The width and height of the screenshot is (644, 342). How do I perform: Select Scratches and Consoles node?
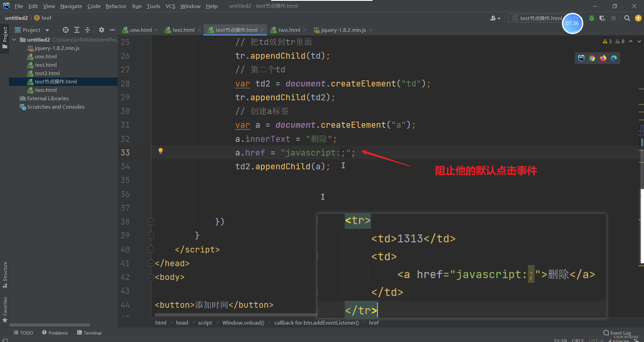click(x=56, y=107)
